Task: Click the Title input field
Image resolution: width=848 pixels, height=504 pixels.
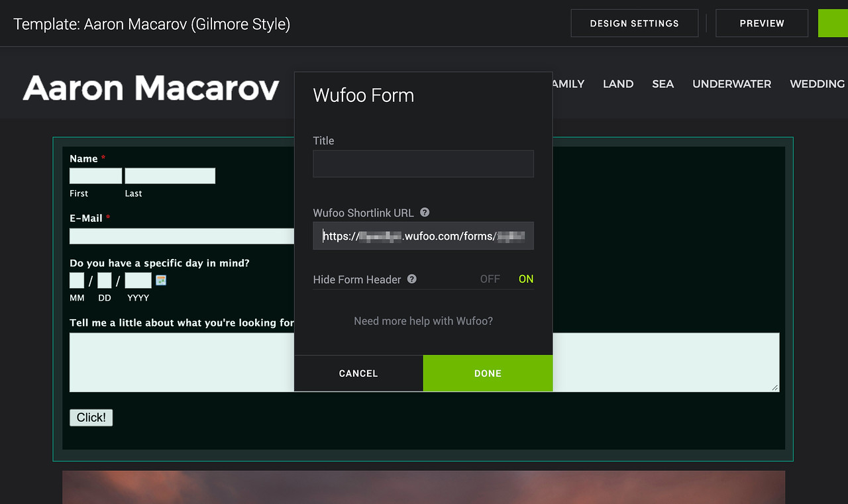Action: 423,164
